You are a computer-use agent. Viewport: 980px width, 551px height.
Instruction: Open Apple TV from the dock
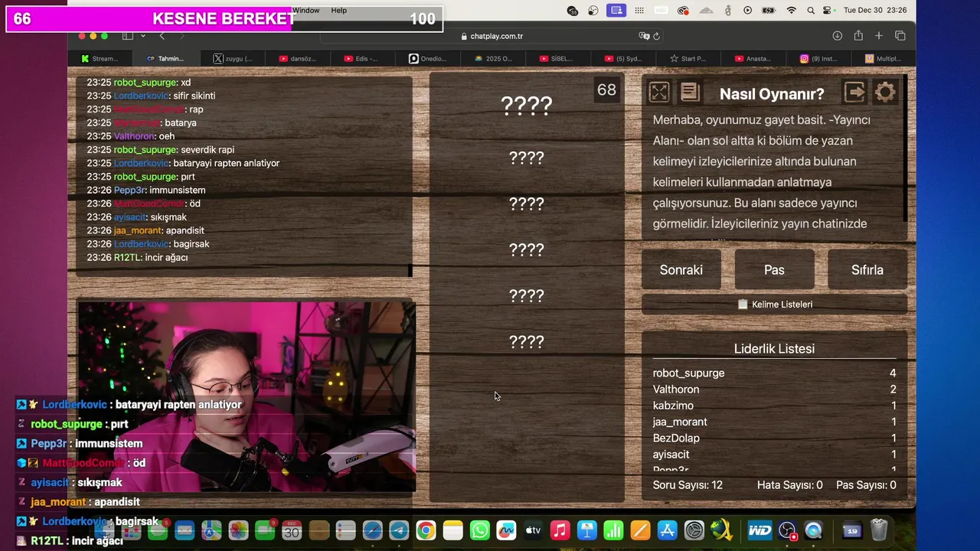tap(533, 530)
